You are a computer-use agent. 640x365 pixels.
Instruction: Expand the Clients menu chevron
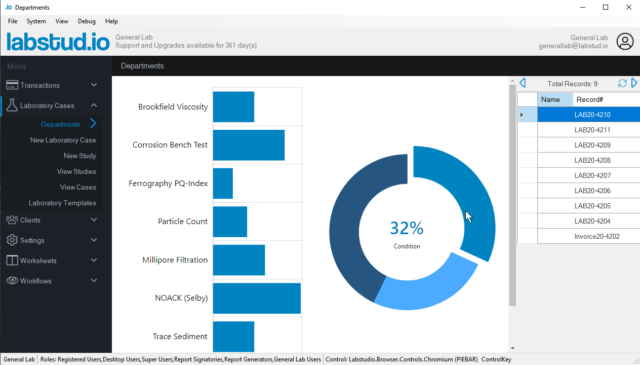point(94,220)
